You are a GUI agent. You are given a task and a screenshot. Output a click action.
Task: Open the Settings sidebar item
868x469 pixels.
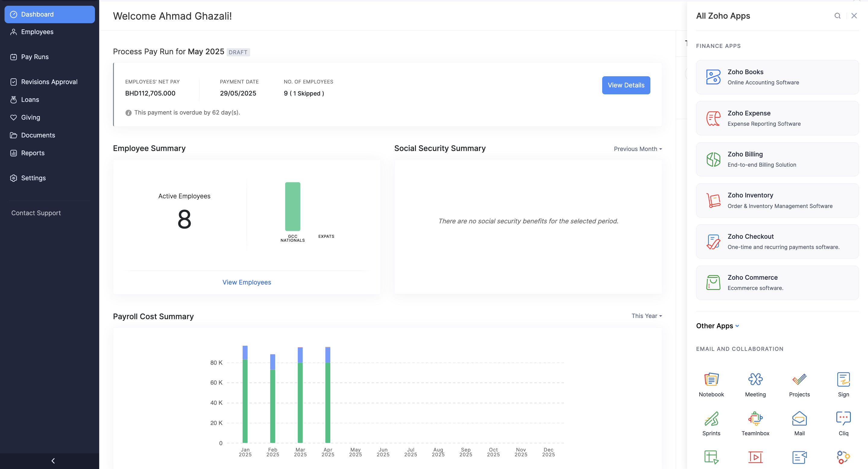click(33, 178)
